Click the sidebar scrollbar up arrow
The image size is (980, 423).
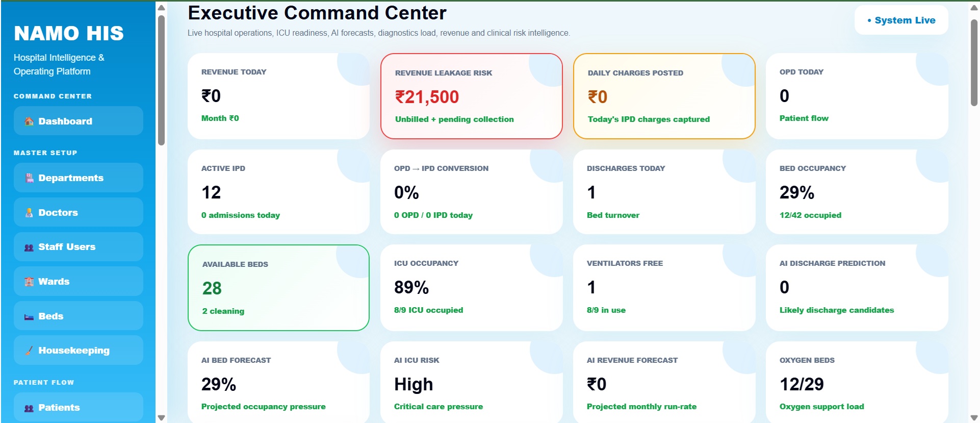coord(161,7)
